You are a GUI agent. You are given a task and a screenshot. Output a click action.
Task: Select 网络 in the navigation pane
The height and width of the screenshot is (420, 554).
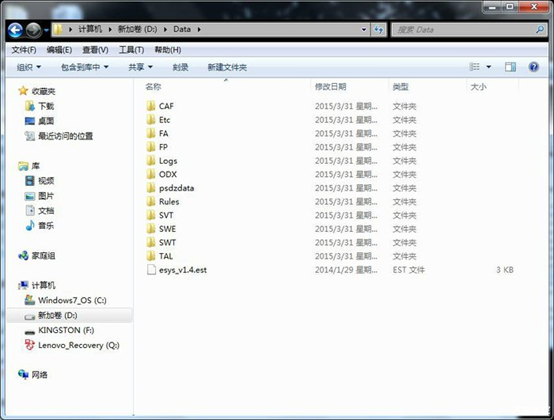[x=39, y=375]
